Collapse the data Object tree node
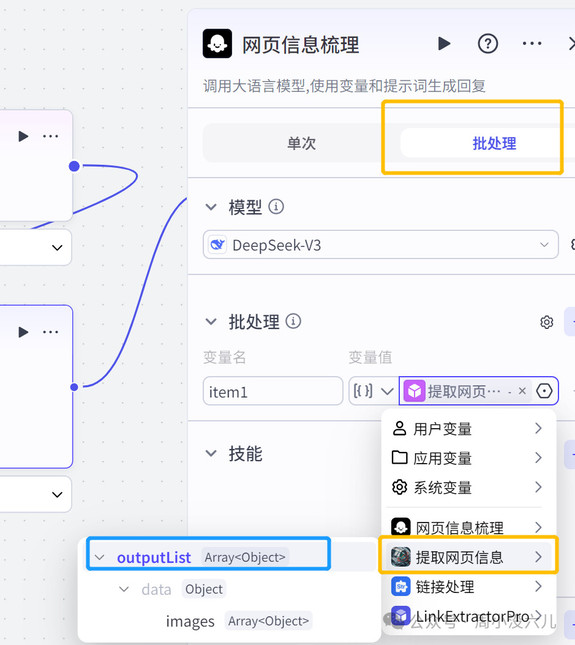The image size is (575, 645). coord(123,589)
